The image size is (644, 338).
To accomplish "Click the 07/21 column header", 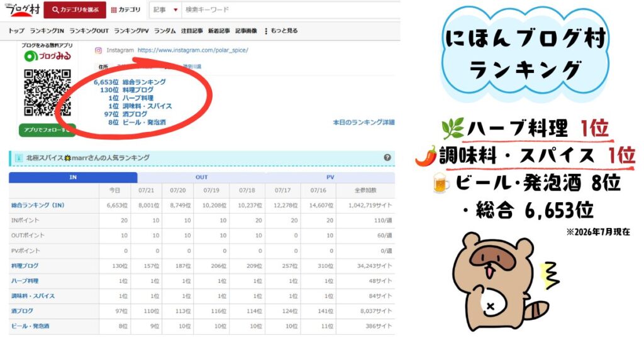I will (x=146, y=190).
